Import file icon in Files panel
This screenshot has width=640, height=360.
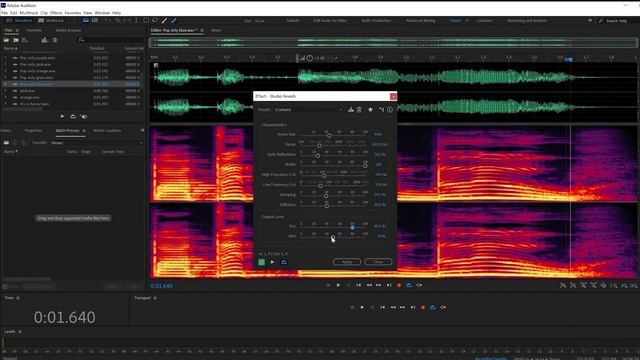[x=16, y=40]
